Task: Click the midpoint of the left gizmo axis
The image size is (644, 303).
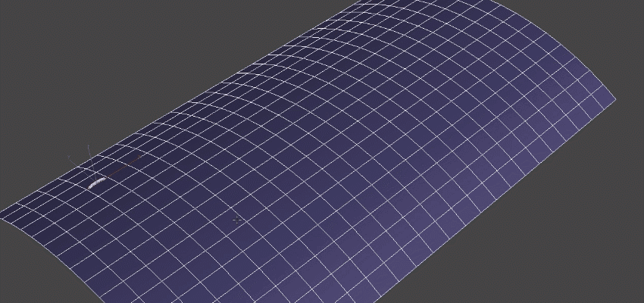Action: click(82, 168)
